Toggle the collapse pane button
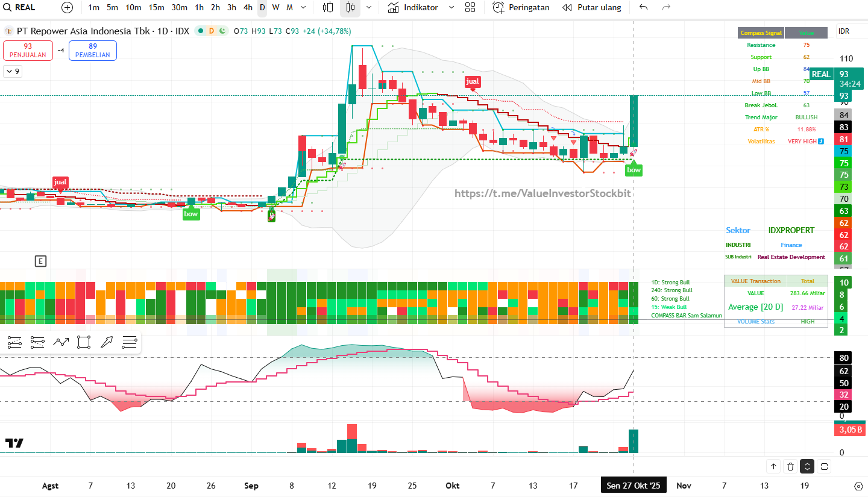Image resolution: width=868 pixels, height=497 pixels. [x=807, y=466]
